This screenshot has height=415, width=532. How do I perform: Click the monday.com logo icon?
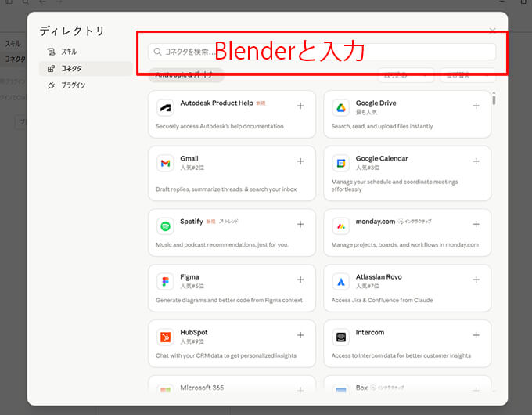(341, 226)
